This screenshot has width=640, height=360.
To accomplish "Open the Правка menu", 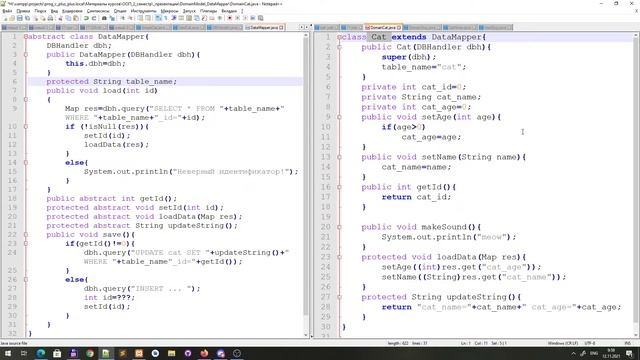I will 23,11.
